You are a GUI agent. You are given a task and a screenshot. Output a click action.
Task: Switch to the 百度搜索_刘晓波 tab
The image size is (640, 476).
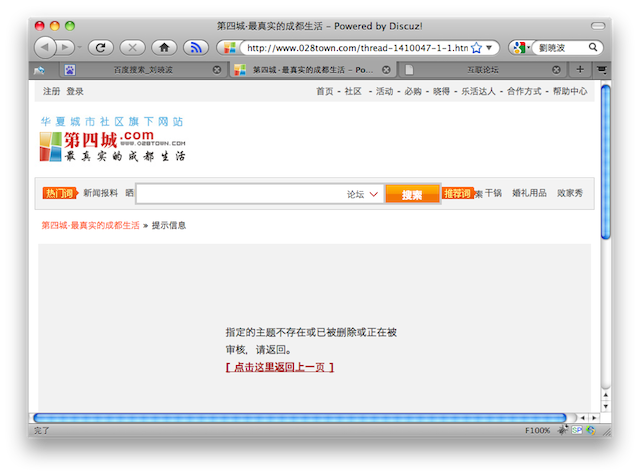[140, 70]
